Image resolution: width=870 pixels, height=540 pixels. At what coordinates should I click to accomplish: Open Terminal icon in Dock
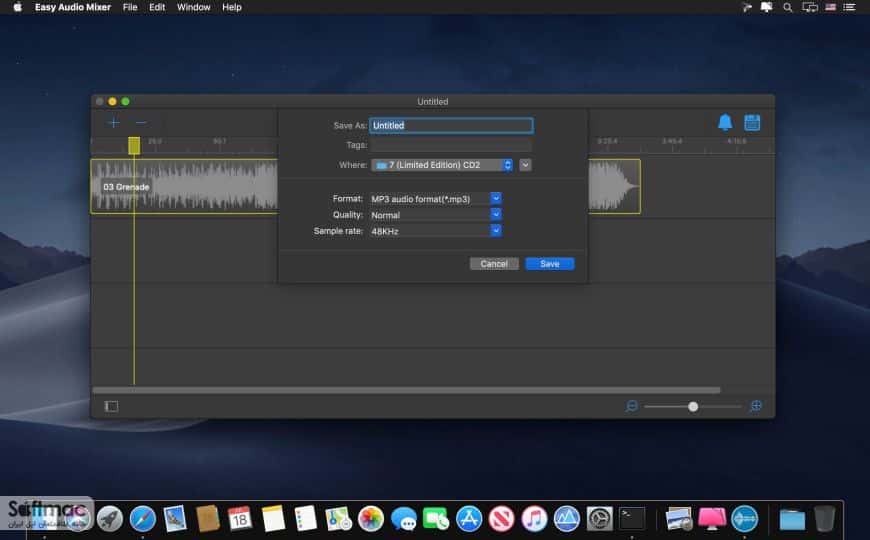632,518
